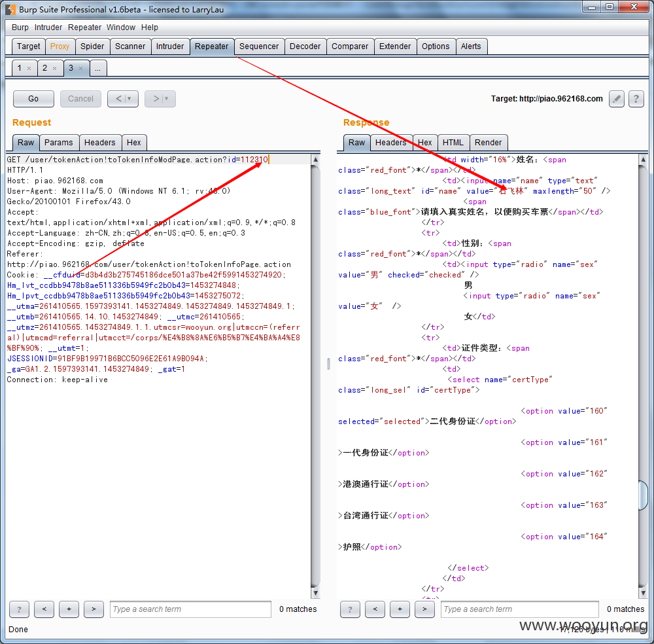This screenshot has height=644, width=654.
Task: Switch to the Target tab
Action: (x=28, y=46)
